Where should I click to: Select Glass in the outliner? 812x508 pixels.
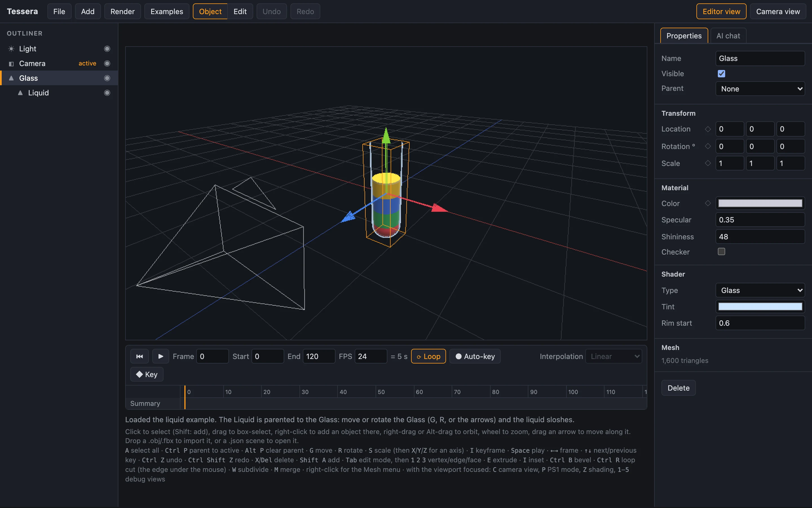tap(59, 78)
